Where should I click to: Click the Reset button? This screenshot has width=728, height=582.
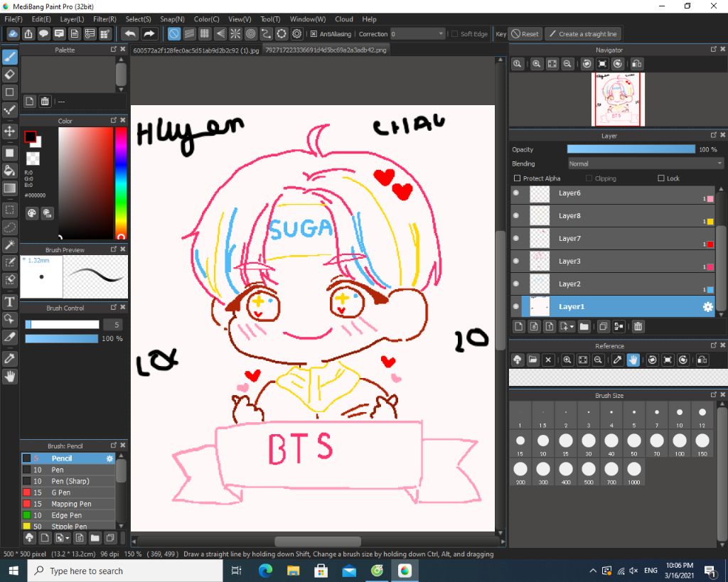[x=525, y=34]
